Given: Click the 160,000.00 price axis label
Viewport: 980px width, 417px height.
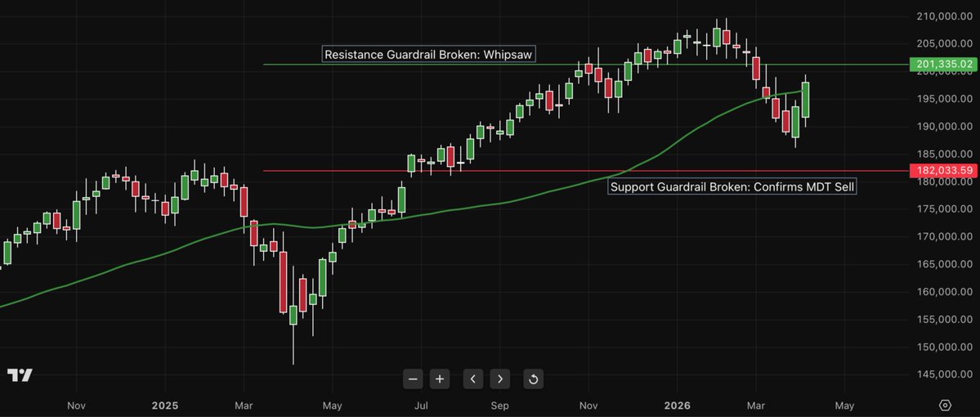Looking at the screenshot, I should coord(946,291).
